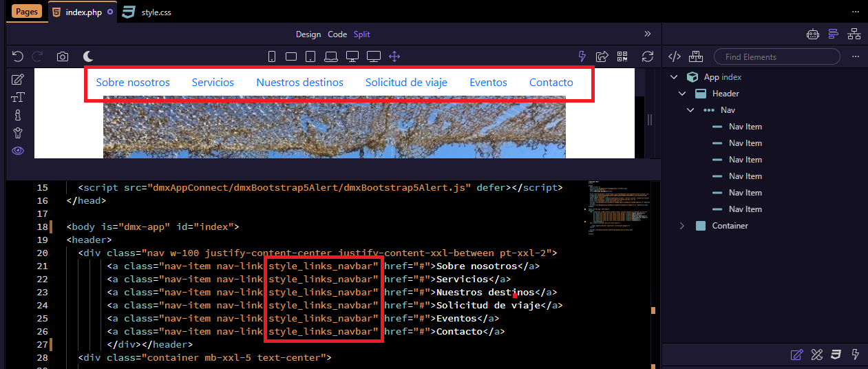Select the mobile phone viewport icon
Viewport: 868px width, 369px height.
tap(272, 56)
